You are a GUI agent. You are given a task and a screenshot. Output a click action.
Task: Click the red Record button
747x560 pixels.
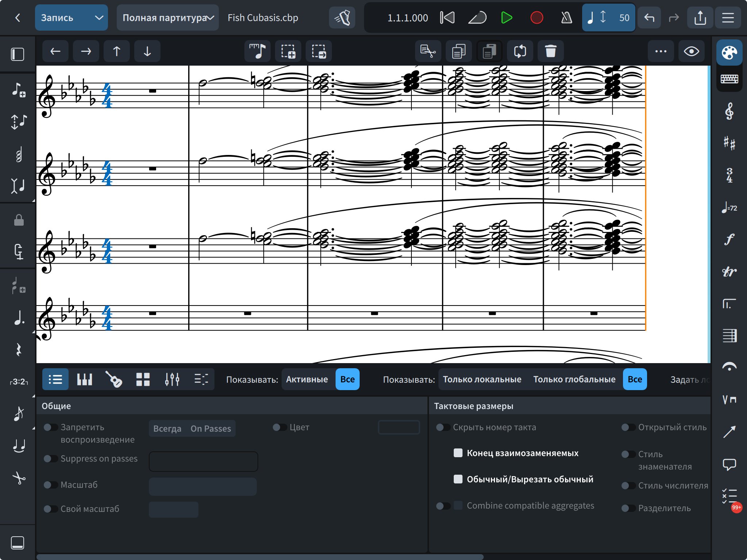click(x=537, y=17)
